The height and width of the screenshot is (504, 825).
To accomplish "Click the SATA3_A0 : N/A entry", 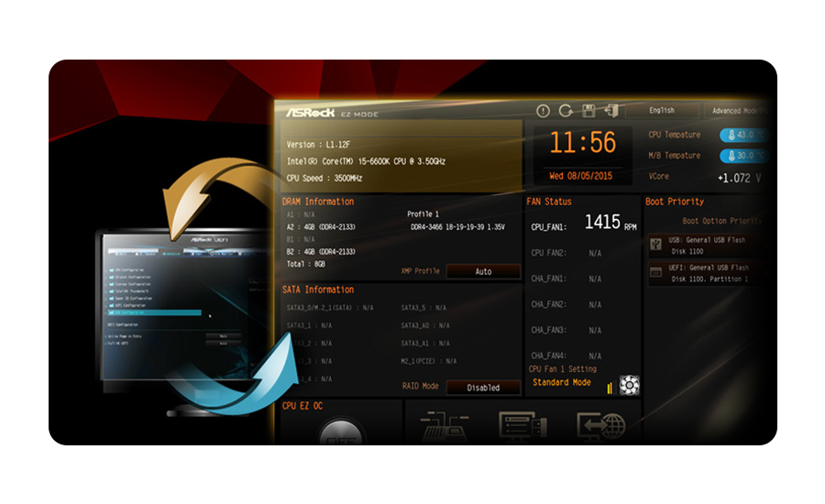I will (x=425, y=325).
